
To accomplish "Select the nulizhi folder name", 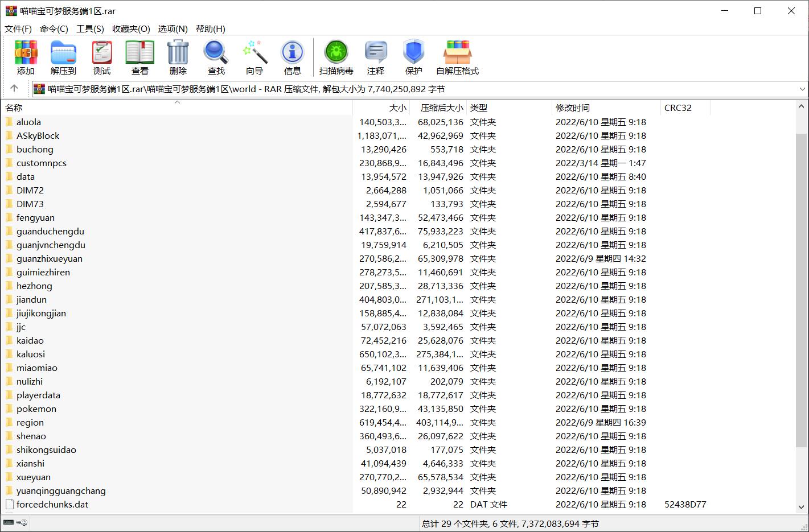I will tap(30, 381).
